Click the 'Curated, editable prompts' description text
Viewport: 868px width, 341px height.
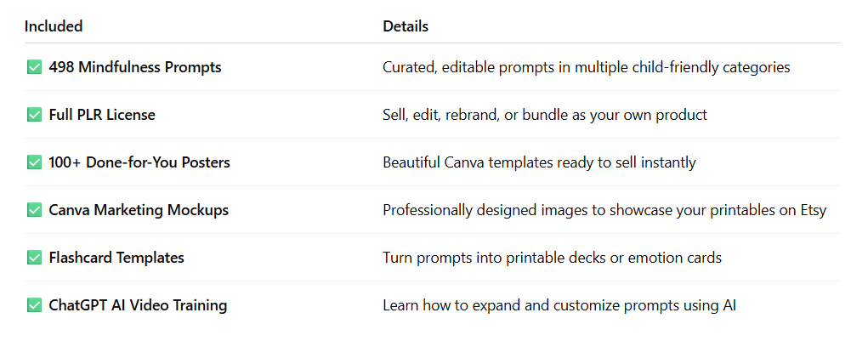coord(587,67)
